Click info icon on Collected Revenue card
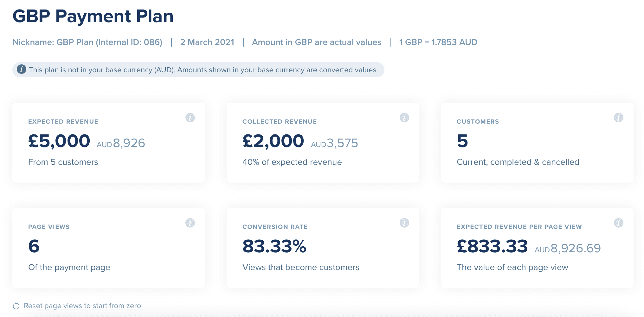The width and height of the screenshot is (644, 317). tap(404, 118)
